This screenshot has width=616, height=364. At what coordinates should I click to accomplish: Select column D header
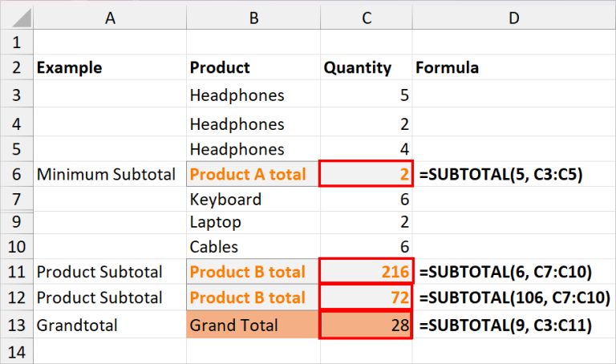(x=514, y=18)
